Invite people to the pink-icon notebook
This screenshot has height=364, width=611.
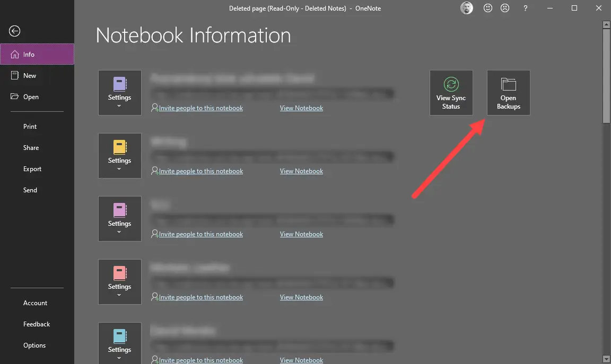pyautogui.click(x=197, y=234)
